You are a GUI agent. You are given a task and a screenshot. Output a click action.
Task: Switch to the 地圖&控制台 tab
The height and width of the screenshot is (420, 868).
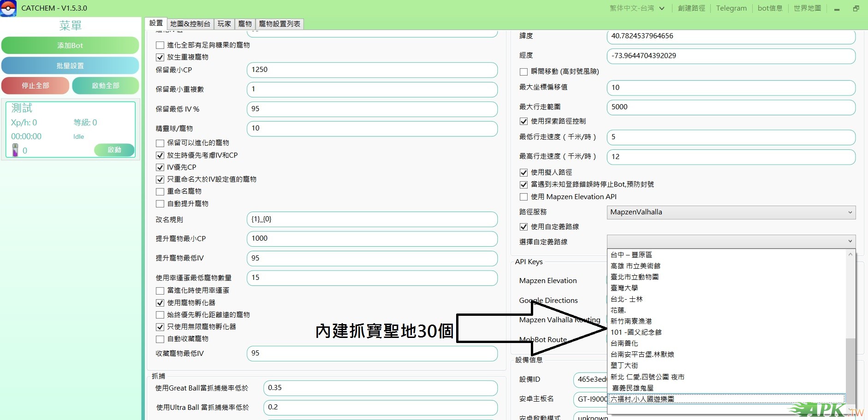(190, 24)
